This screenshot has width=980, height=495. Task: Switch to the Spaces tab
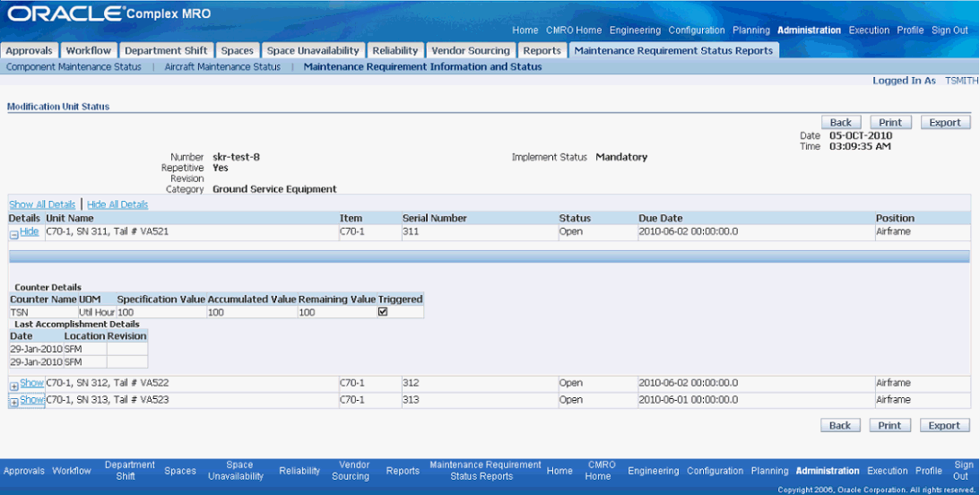tap(238, 50)
